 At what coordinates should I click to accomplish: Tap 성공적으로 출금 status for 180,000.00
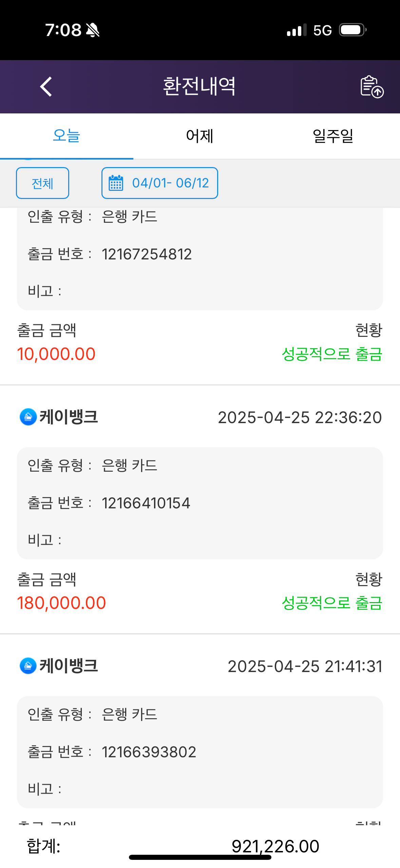click(x=332, y=603)
